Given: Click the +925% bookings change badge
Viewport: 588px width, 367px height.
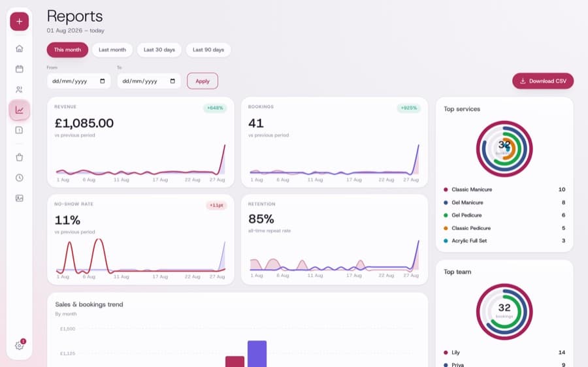Looking at the screenshot, I should [409, 108].
